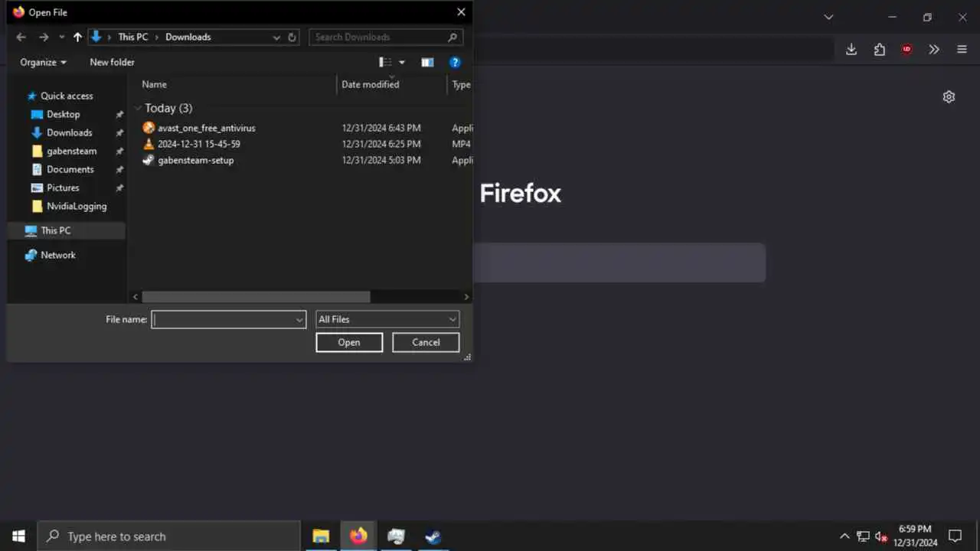Show more Firefox toolbar tools chevron

click(934, 49)
